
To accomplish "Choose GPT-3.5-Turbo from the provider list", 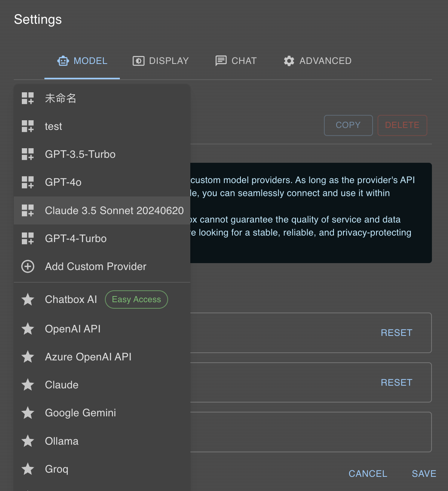I will 80,154.
